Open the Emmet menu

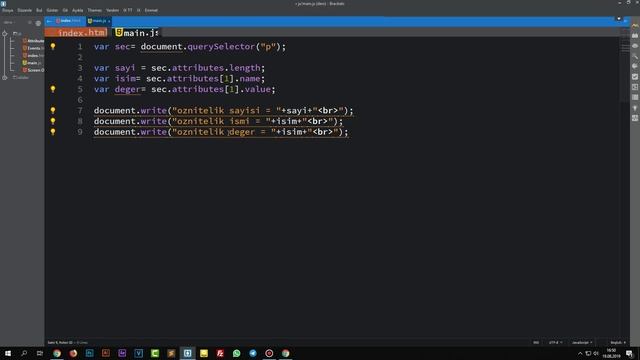pos(151,10)
